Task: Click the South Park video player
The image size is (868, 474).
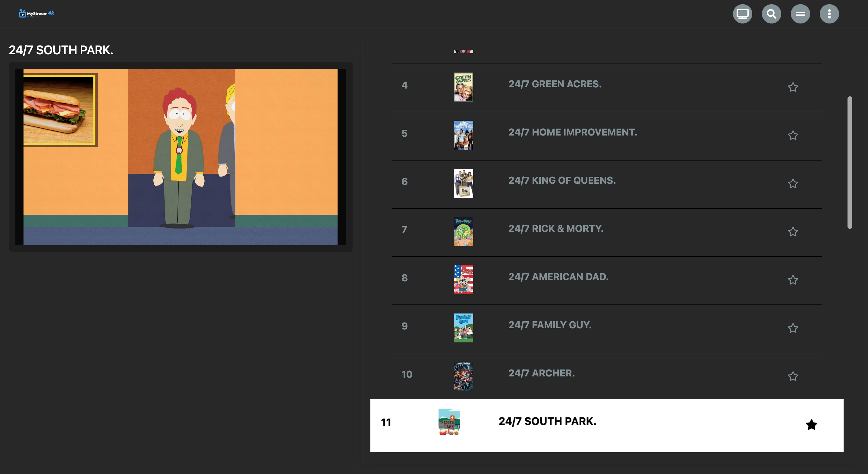Action: 180,157
